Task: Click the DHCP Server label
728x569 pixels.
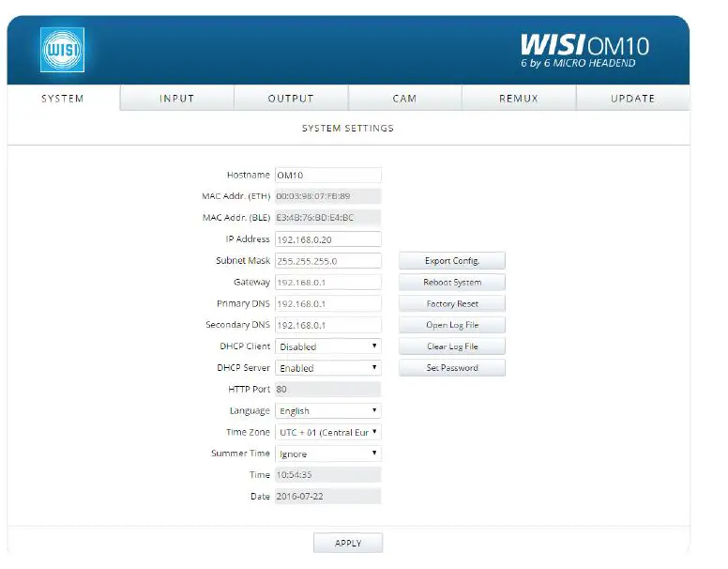Action: (243, 368)
